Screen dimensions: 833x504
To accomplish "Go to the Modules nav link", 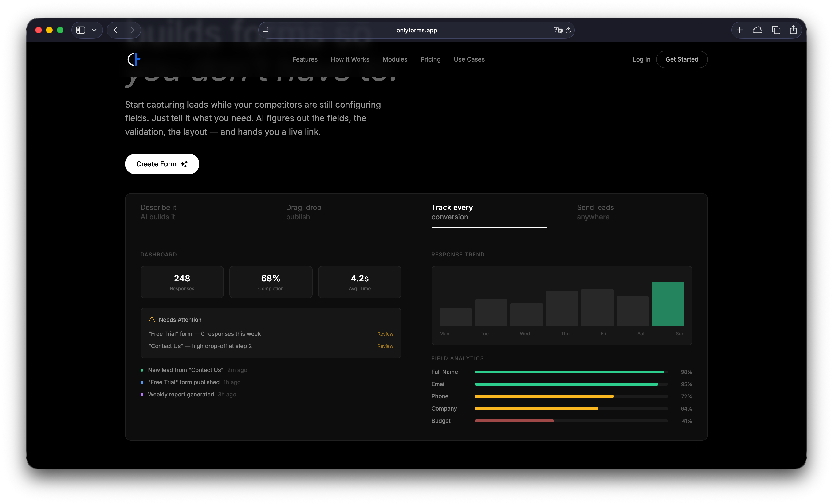I will point(395,59).
